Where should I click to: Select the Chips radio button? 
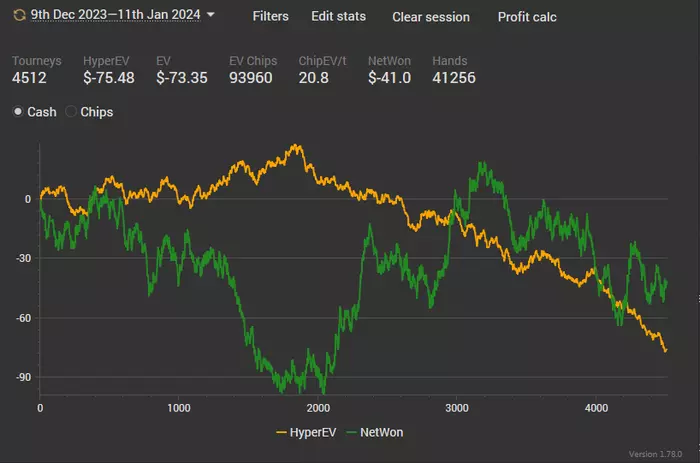point(71,112)
